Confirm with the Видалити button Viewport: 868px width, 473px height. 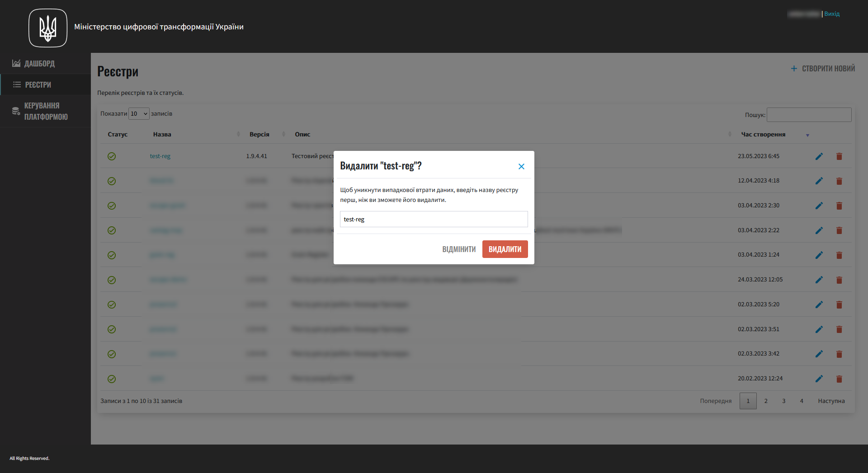coord(505,249)
